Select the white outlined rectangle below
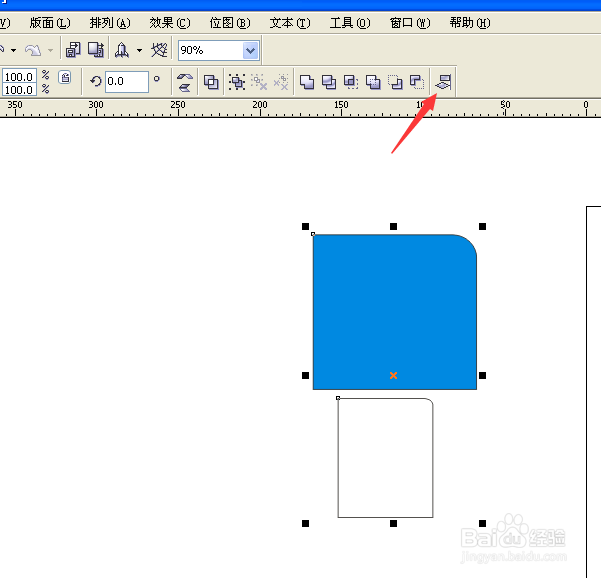 [385, 458]
